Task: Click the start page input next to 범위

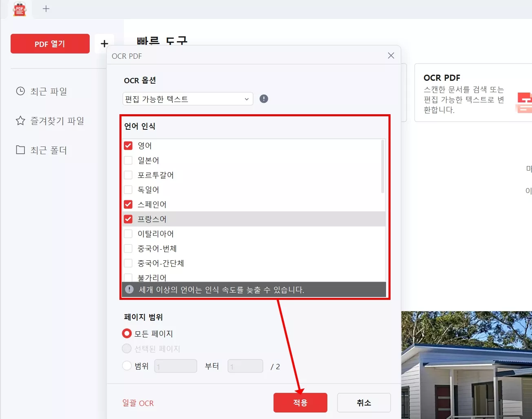Action: 175,366
